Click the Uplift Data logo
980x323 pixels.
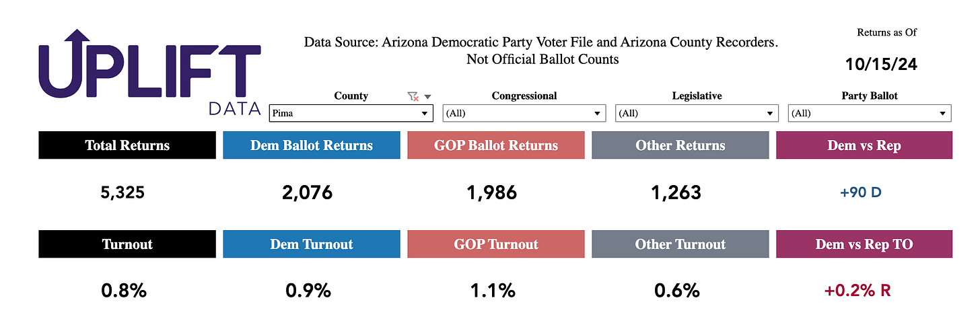click(x=149, y=73)
